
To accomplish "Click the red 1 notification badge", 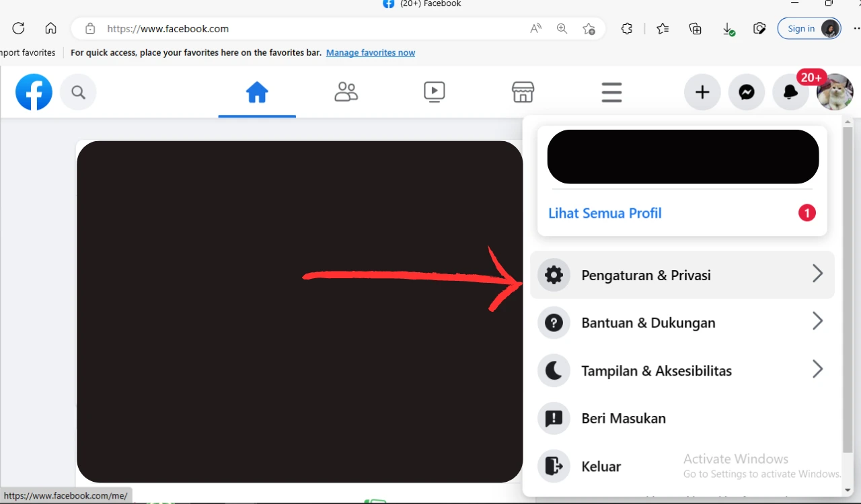I will [x=807, y=213].
